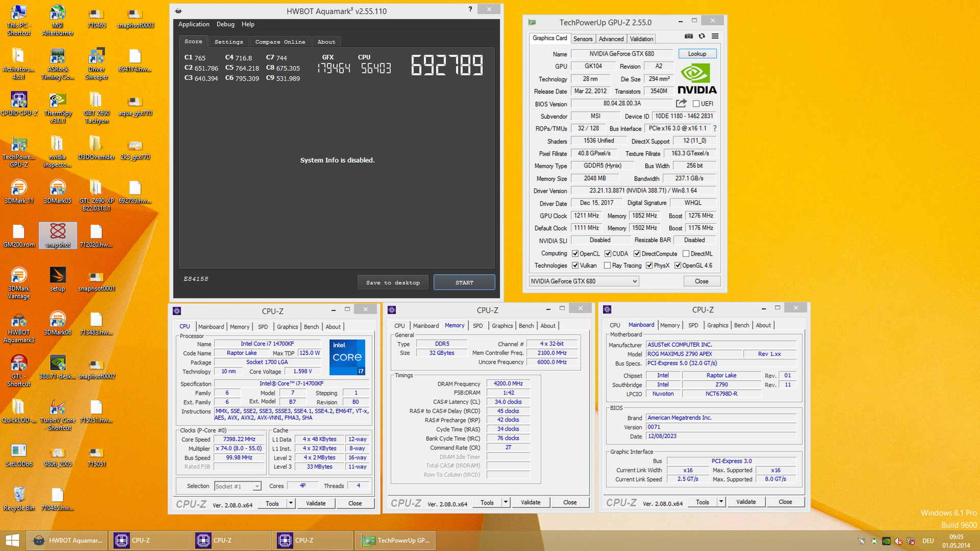Toggle PhysX checkbox in GPU-Z
The image size is (980, 551).
(649, 265)
